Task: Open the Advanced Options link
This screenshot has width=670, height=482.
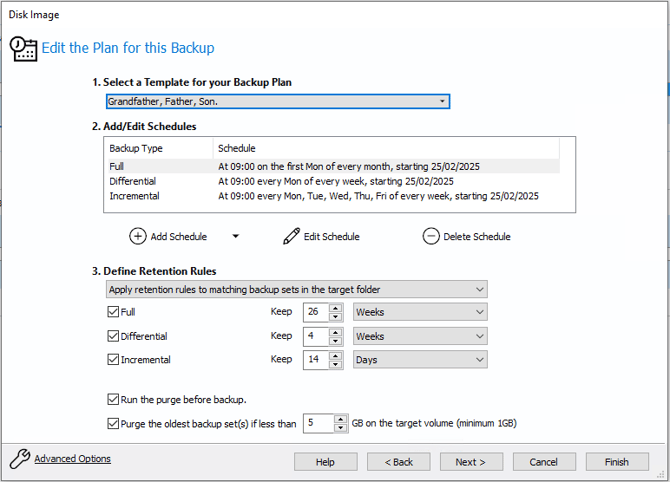Action: 72,459
